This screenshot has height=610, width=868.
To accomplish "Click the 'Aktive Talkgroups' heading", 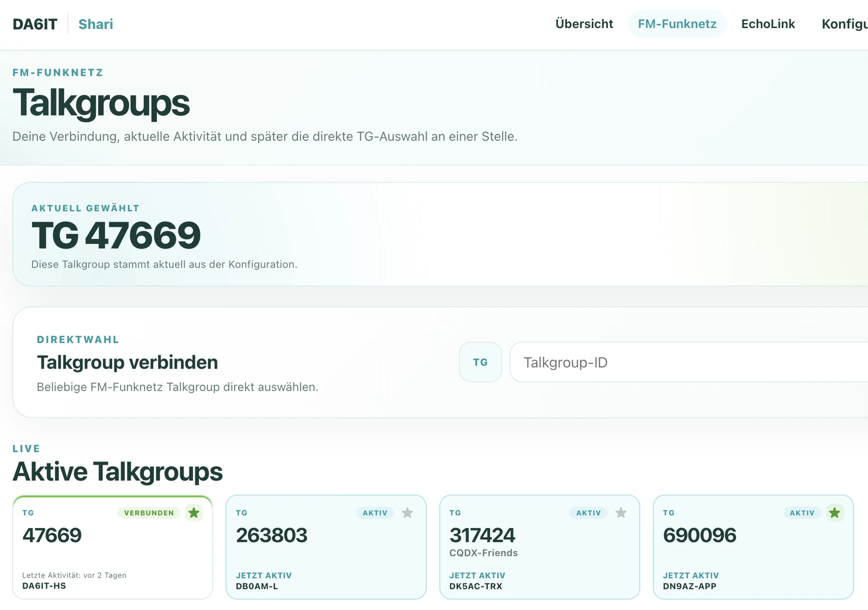I will 118,472.
